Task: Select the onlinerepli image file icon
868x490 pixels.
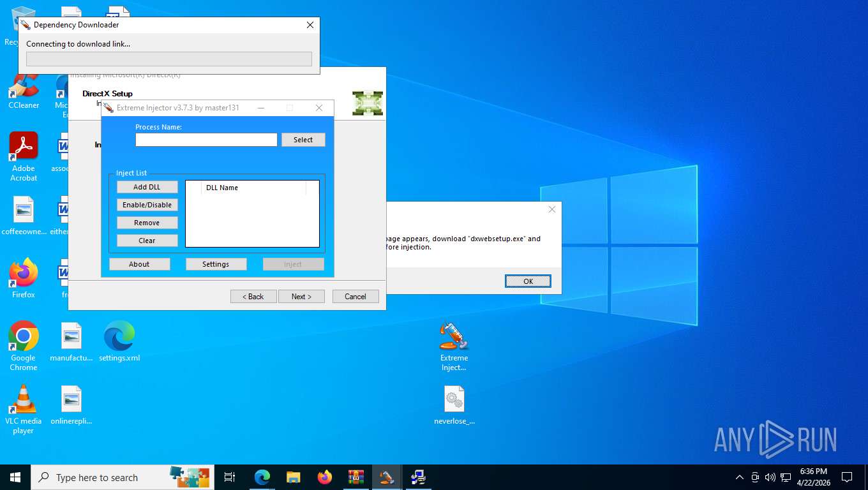Action: 71,406
